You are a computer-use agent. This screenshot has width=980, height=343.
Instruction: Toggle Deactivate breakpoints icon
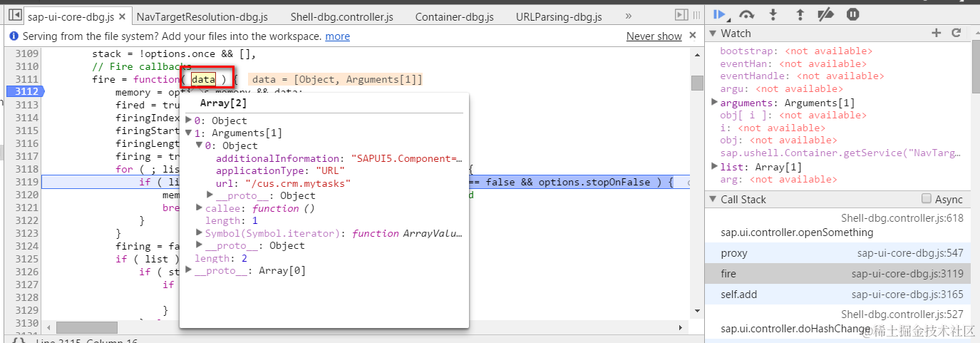[x=825, y=14]
